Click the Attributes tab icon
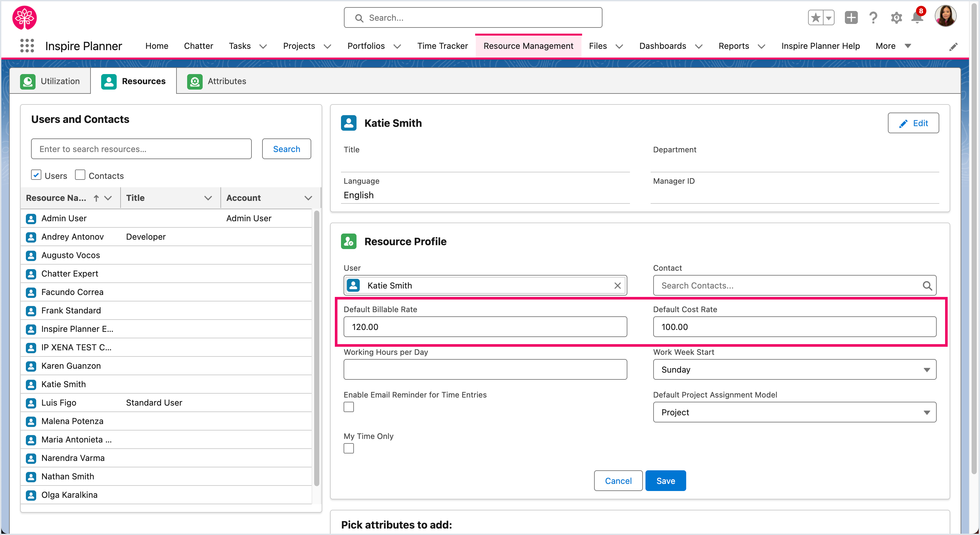The width and height of the screenshot is (980, 535). coord(195,82)
